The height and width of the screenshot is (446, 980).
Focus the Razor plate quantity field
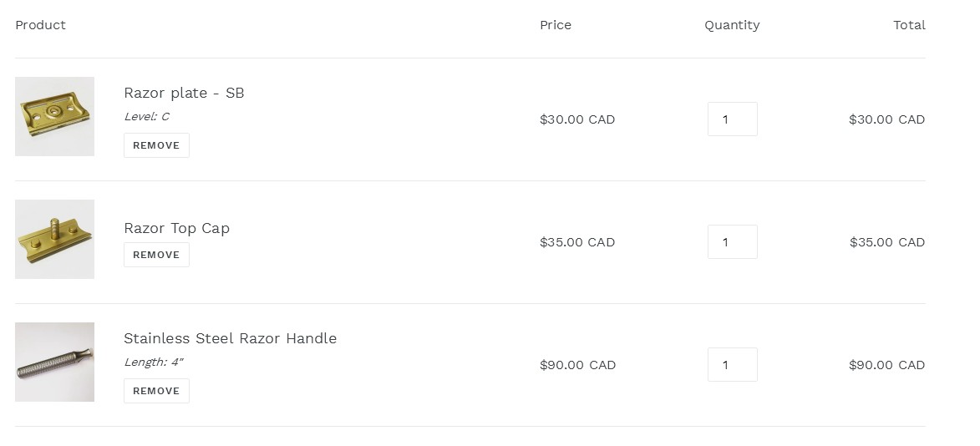(732, 119)
